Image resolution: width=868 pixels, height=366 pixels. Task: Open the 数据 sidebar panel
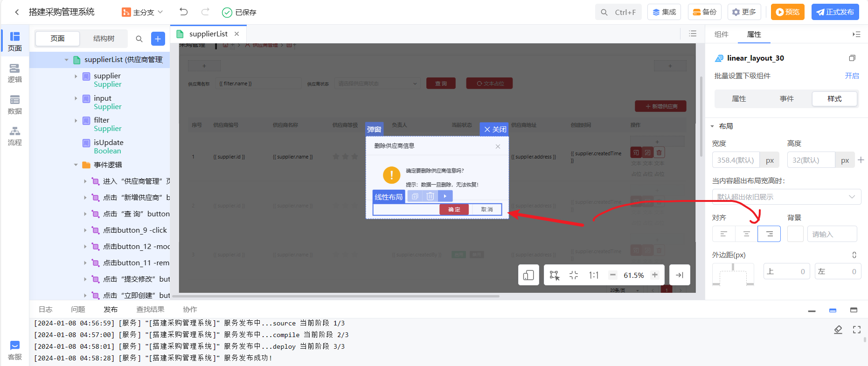[x=15, y=105]
